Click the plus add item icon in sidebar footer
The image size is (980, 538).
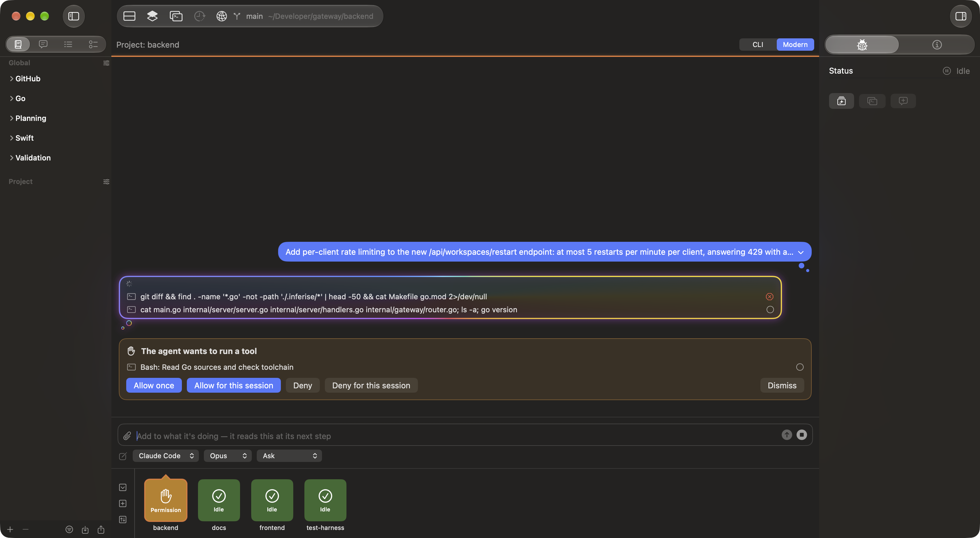[x=10, y=530]
